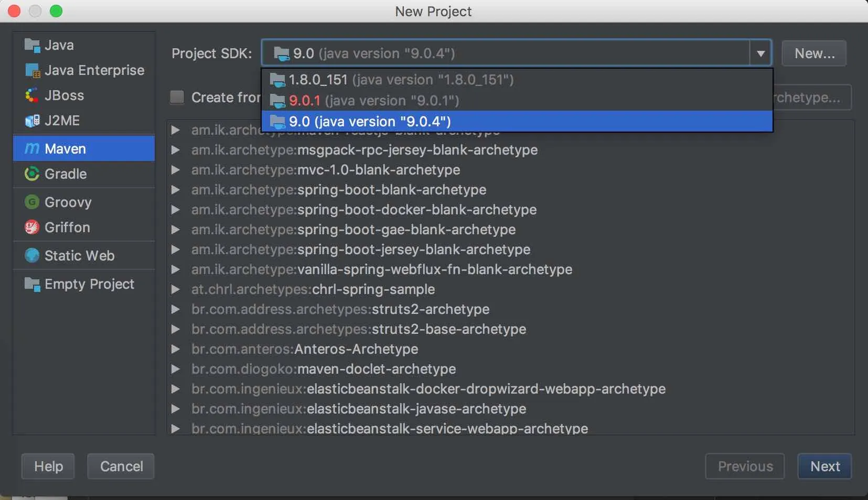Expand the elasticbeanstalk-javase-archetype node
Image resolution: width=868 pixels, height=500 pixels.
176,409
